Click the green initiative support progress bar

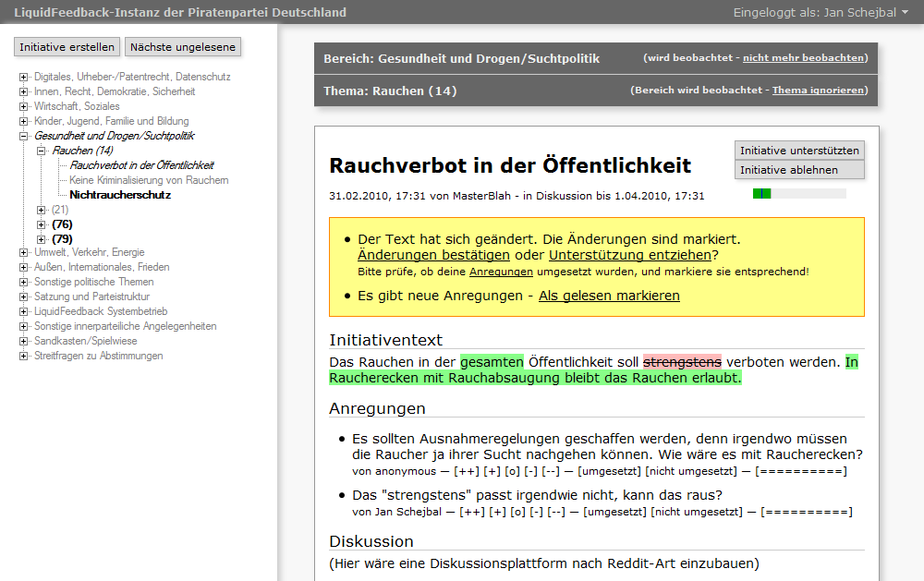(x=762, y=194)
